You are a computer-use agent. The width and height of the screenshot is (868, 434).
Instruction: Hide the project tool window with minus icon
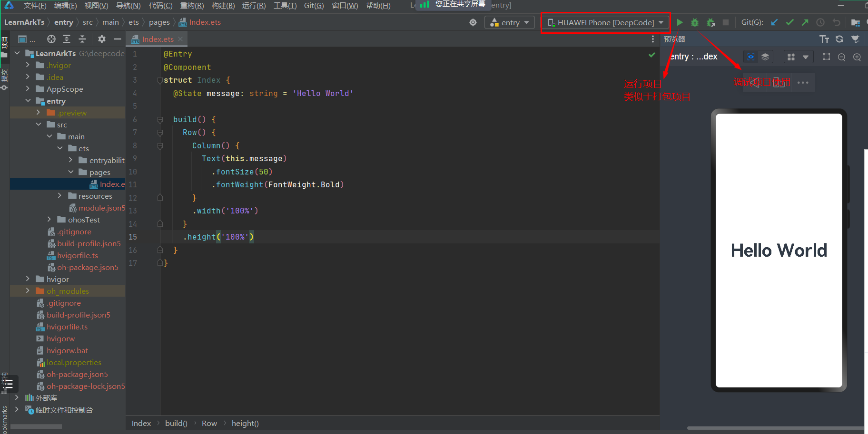click(118, 39)
